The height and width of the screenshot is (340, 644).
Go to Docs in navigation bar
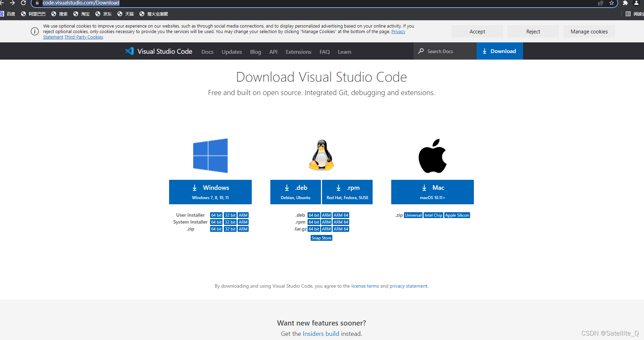click(x=207, y=52)
